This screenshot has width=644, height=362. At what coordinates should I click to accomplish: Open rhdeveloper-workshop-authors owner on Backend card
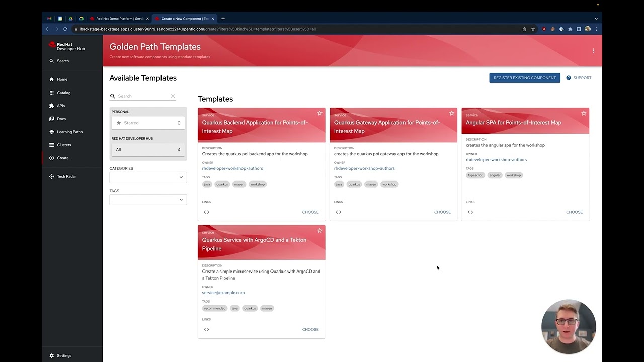click(x=232, y=168)
